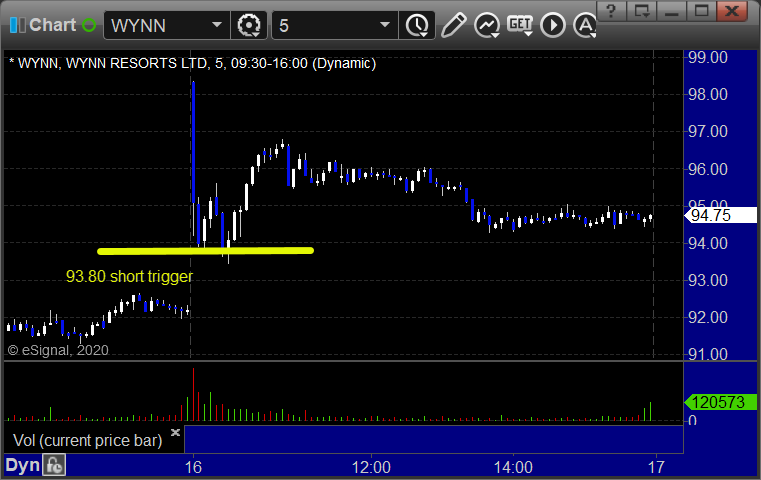Click the 98.00 price axis label
The height and width of the screenshot is (480, 761).
(708, 94)
